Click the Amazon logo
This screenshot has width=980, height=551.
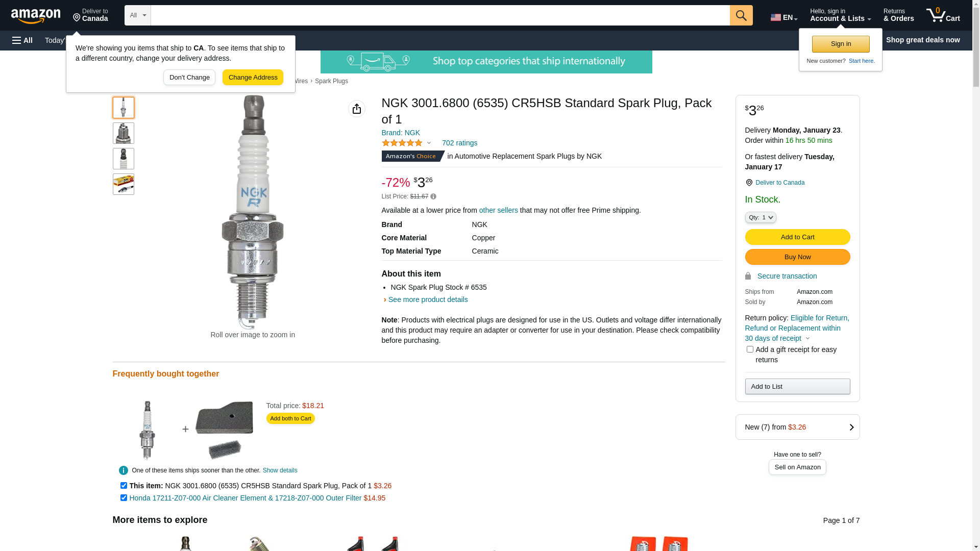click(36, 16)
